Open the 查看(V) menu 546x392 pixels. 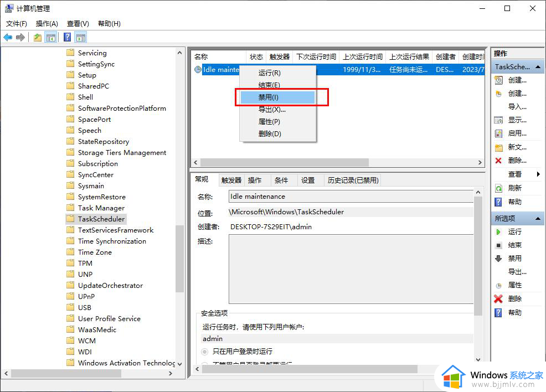point(78,24)
